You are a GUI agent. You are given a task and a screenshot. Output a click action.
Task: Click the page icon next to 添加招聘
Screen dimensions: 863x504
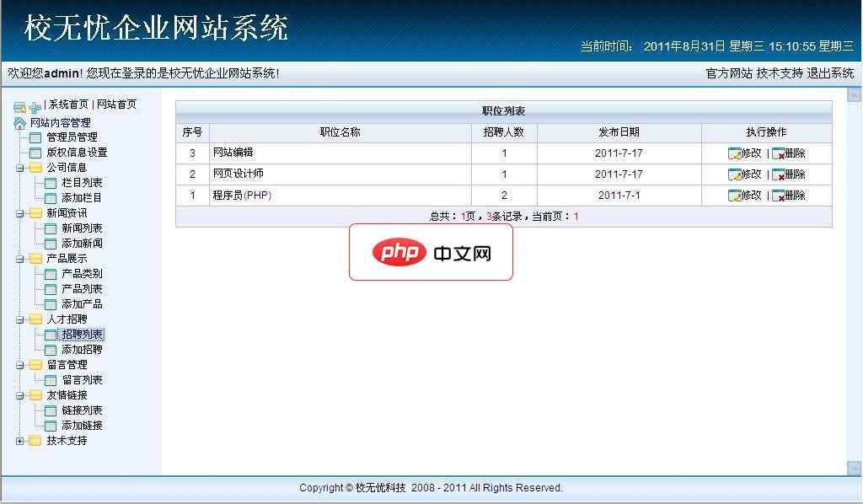coord(51,350)
